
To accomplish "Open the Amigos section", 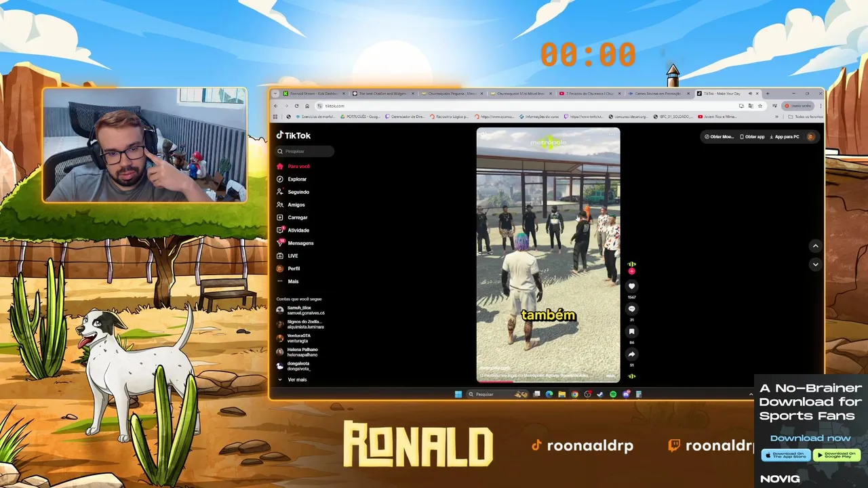I will 291,205.
